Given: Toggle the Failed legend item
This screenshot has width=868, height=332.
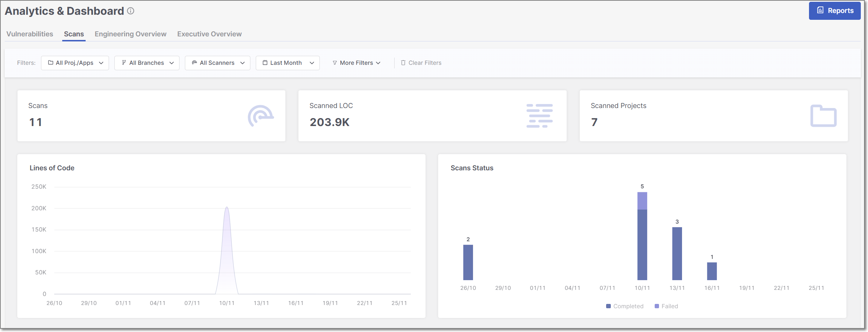Looking at the screenshot, I should coord(666,306).
